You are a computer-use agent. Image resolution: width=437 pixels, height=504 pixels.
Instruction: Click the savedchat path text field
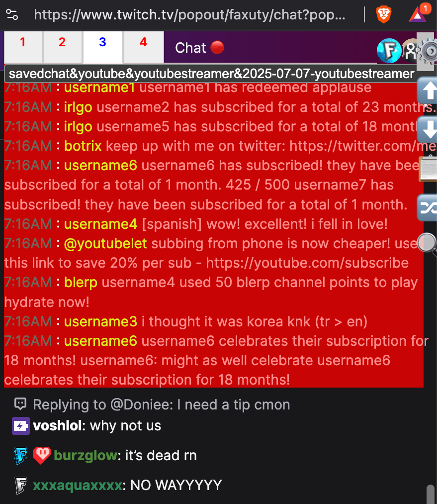click(211, 74)
